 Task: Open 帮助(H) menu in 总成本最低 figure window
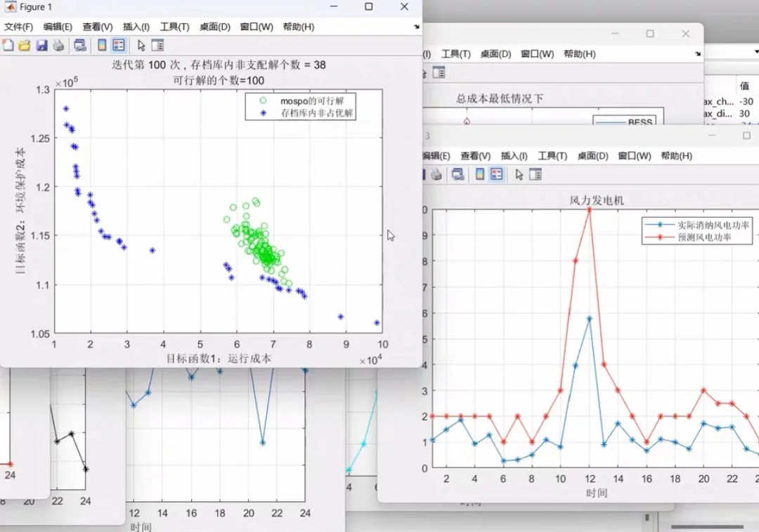click(x=579, y=53)
